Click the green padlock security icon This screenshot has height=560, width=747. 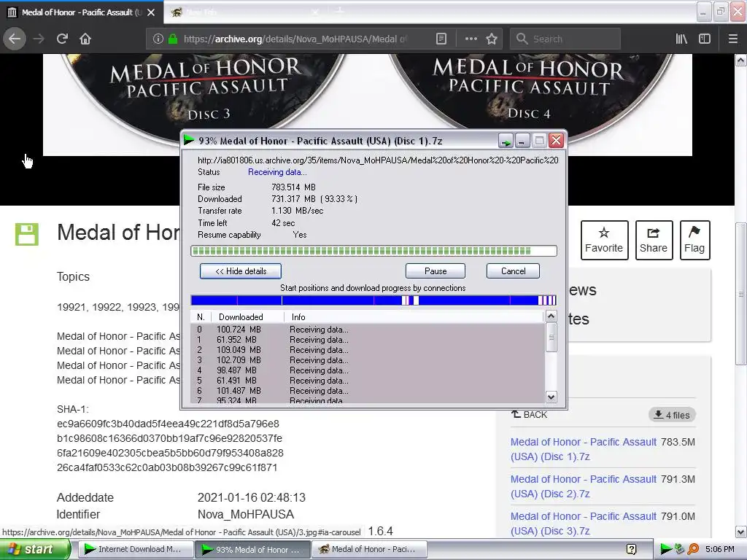pyautogui.click(x=173, y=39)
